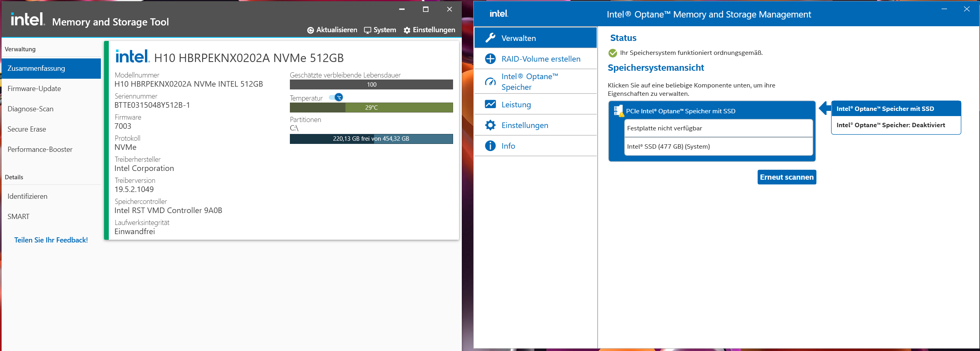This screenshot has height=351, width=980.
Task: Open the Diagnose-Scan section
Action: [31, 109]
